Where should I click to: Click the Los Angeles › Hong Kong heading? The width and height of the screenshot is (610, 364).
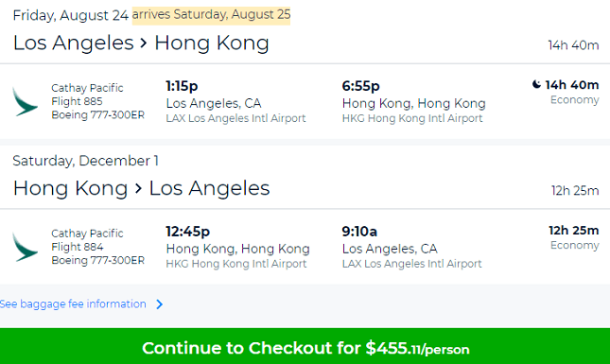(x=141, y=43)
